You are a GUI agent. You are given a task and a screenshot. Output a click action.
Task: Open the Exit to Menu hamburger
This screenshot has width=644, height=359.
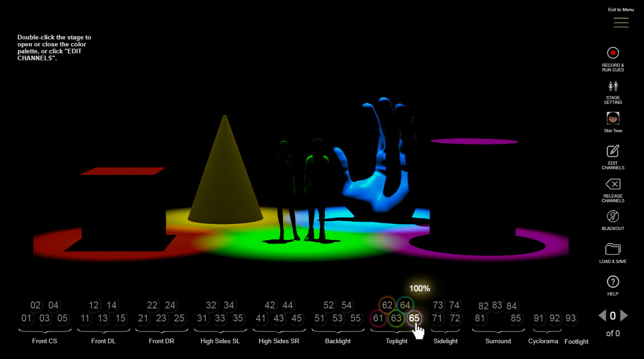621,22
